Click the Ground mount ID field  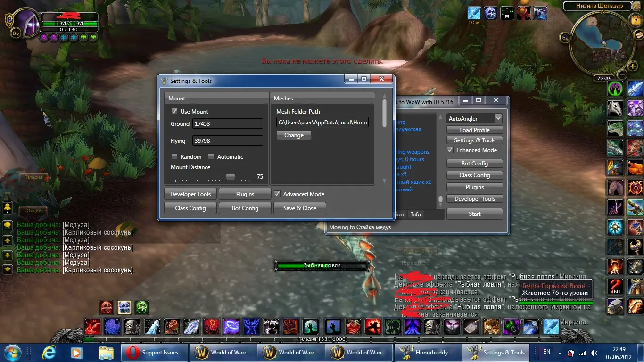point(227,123)
